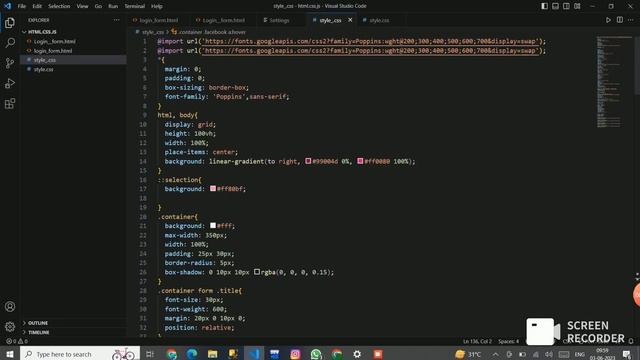
Task: Click the Customize Layout icon
Action: (x=577, y=6)
